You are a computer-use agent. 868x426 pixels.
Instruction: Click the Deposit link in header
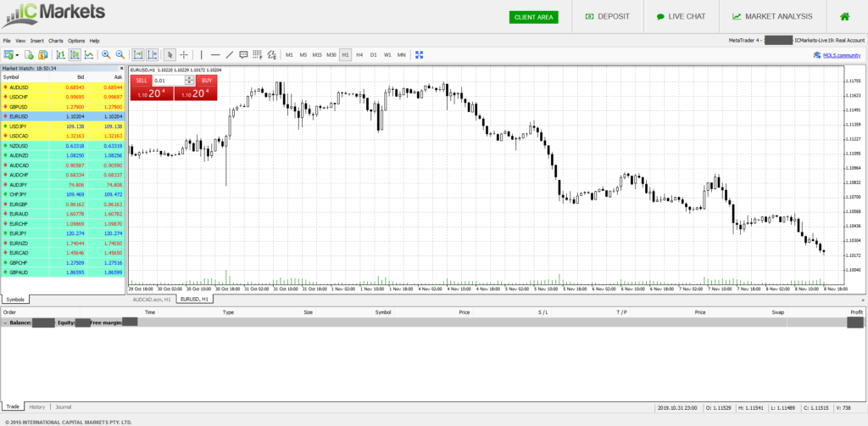coord(607,17)
